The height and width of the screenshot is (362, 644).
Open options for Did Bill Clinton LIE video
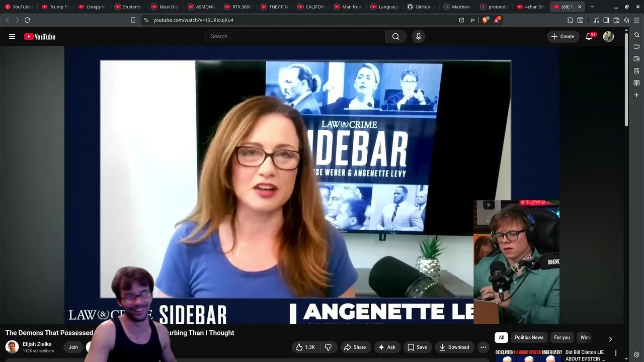(615, 353)
